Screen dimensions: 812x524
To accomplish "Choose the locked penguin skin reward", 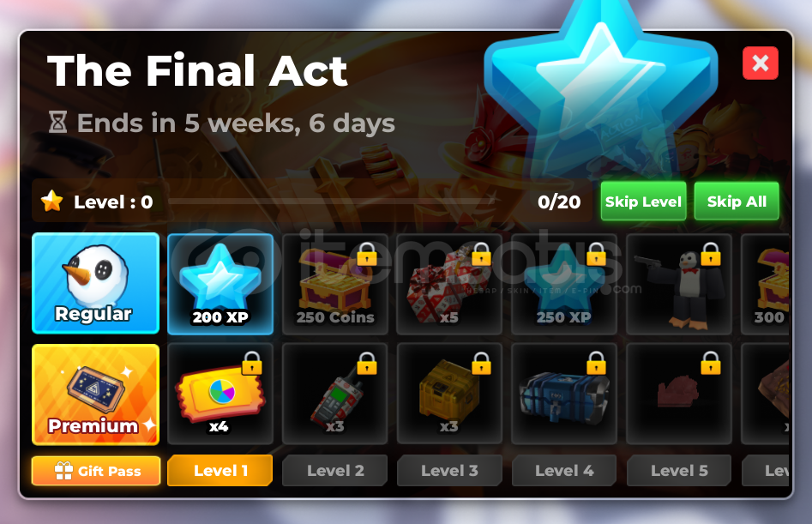I will tap(679, 284).
